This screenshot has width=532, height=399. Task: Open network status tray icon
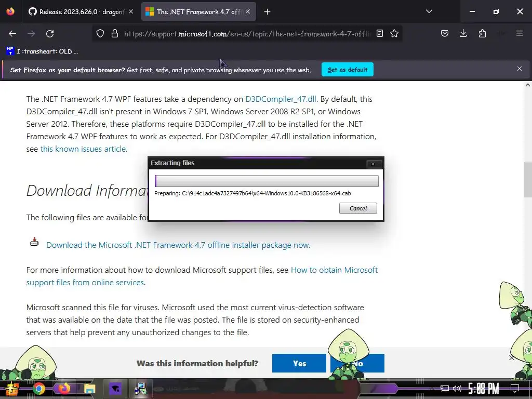445,389
